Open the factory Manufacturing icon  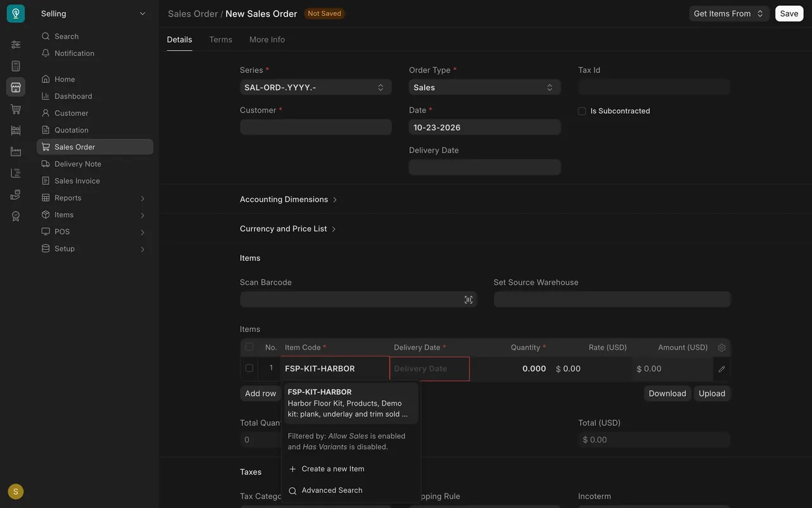[x=16, y=152]
